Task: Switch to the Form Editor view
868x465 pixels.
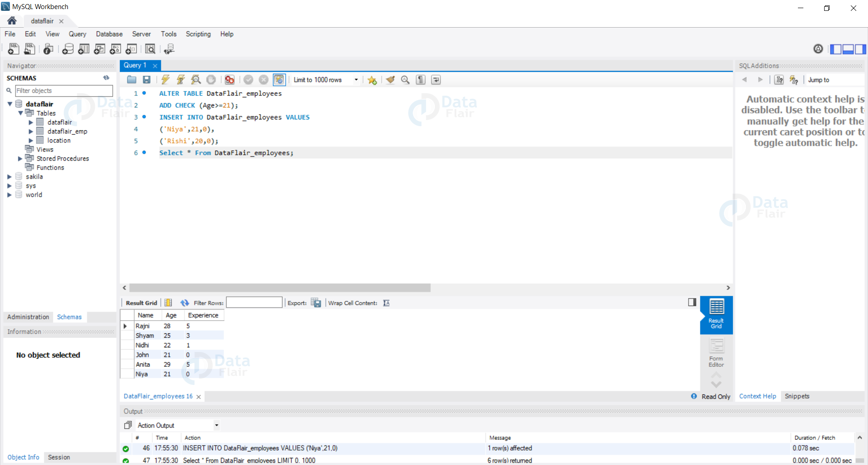Action: click(x=716, y=353)
